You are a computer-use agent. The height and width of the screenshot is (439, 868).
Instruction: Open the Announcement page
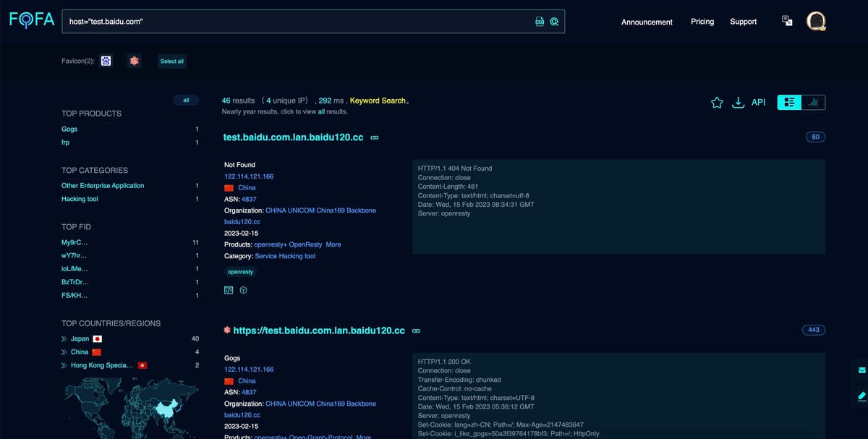(x=647, y=22)
